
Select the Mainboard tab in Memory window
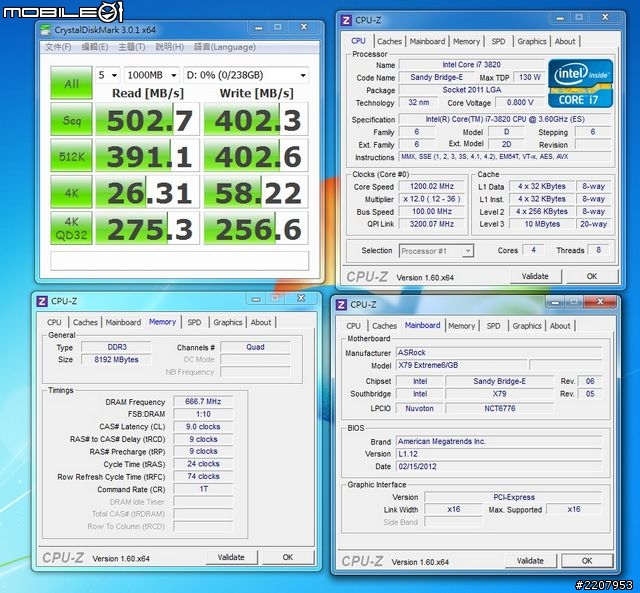pyautogui.click(x=123, y=322)
